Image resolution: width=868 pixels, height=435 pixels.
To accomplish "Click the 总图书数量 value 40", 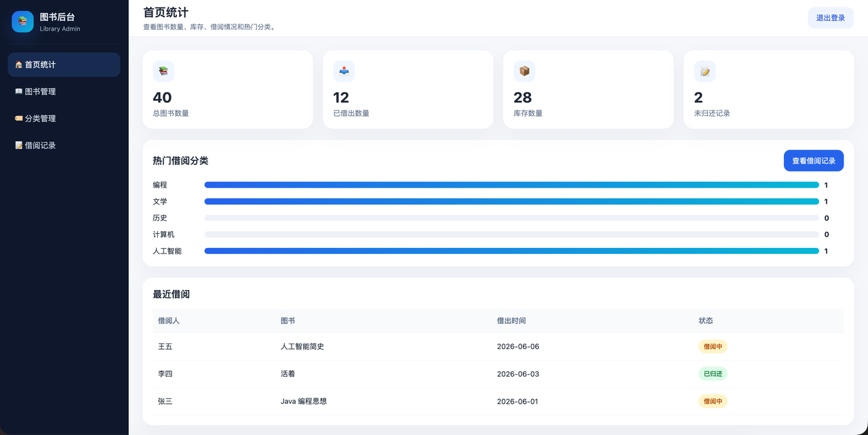I will [x=162, y=98].
